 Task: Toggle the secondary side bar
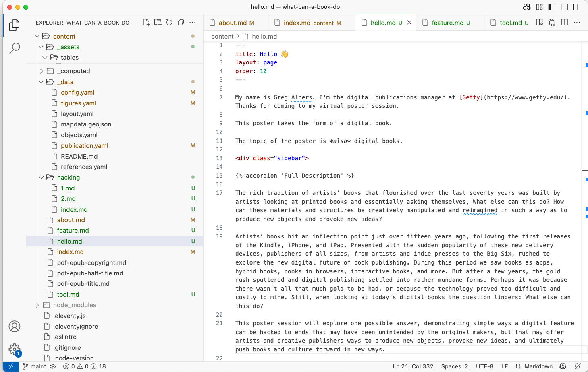577,7
